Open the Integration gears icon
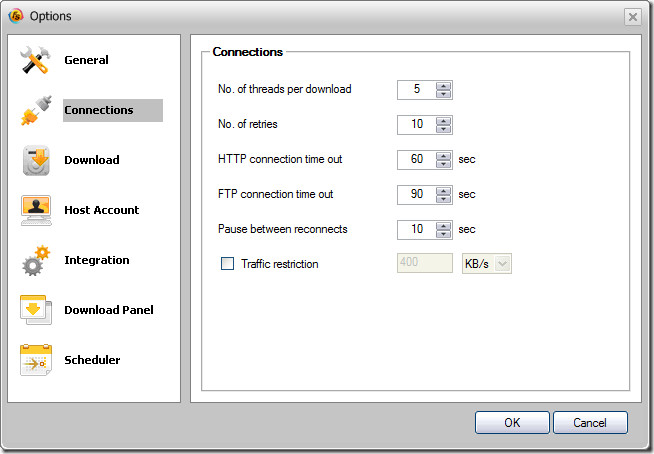The height and width of the screenshot is (454, 654). pos(36,260)
